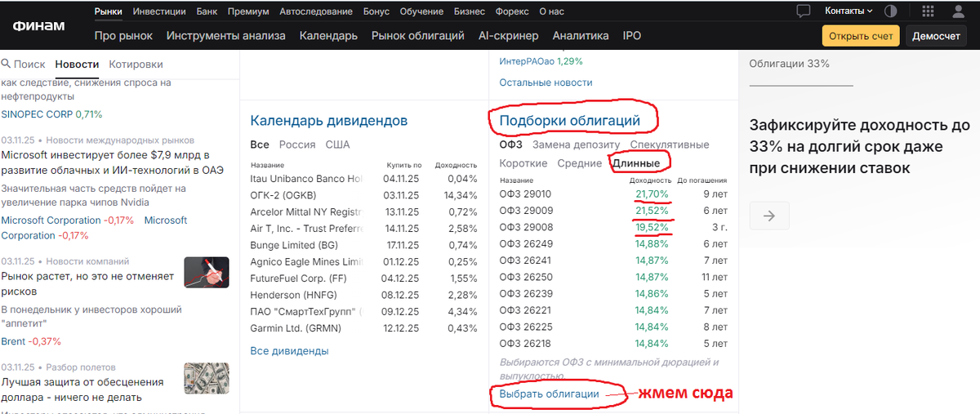Open the Обучение top menu item
Viewport: 980px width, 414px height.
tap(421, 11)
